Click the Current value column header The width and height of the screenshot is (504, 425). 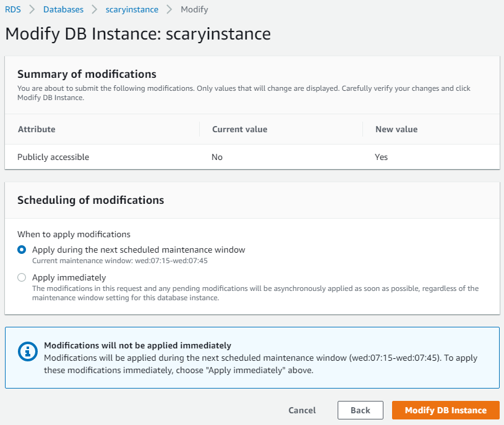pyautogui.click(x=239, y=129)
